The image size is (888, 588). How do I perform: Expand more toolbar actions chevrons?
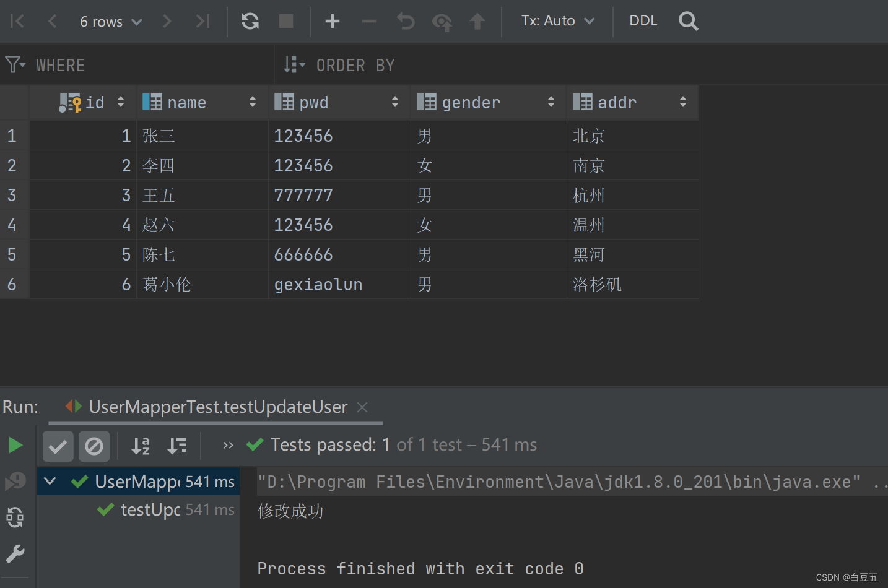(228, 445)
